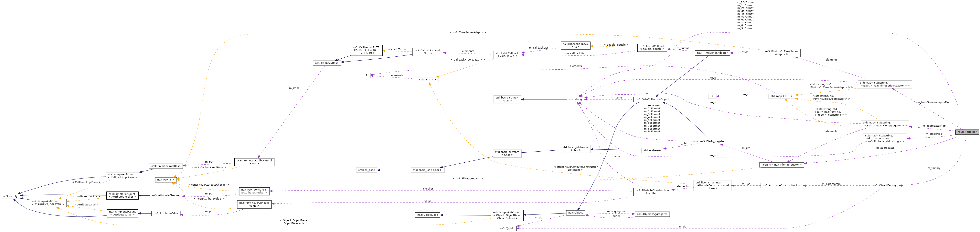This screenshot has width=980, height=232.
Task: Select ns3::SimpleRefCount< CallbackImplBase > node
Action: (122, 176)
